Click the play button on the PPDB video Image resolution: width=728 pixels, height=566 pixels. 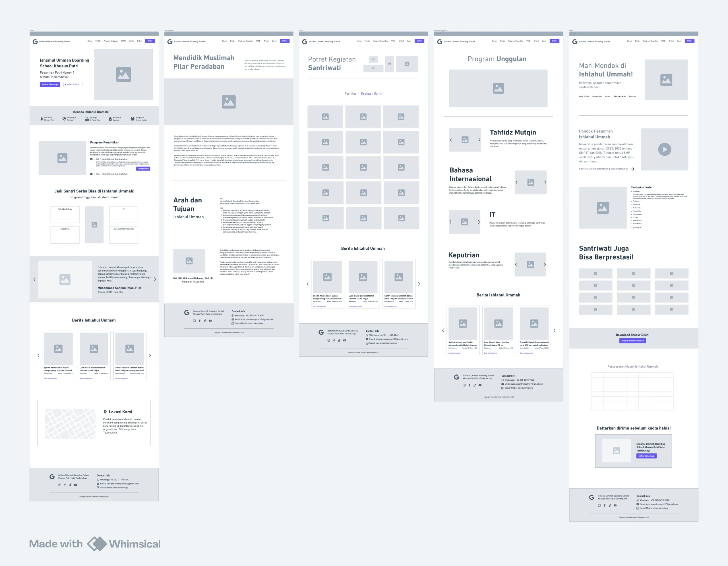(664, 149)
